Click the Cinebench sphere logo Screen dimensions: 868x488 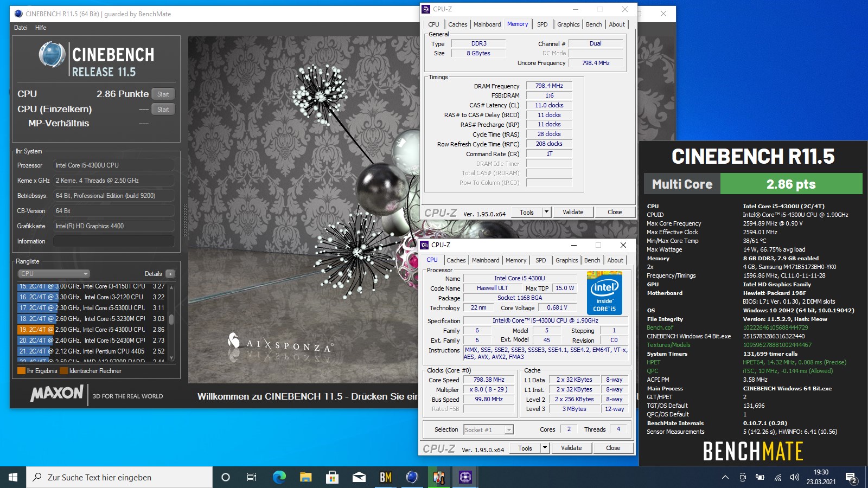[52, 54]
